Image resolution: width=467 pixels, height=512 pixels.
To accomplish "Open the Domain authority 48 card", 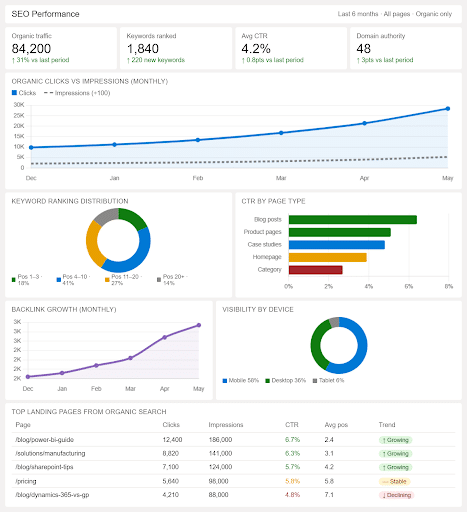I will (406, 48).
